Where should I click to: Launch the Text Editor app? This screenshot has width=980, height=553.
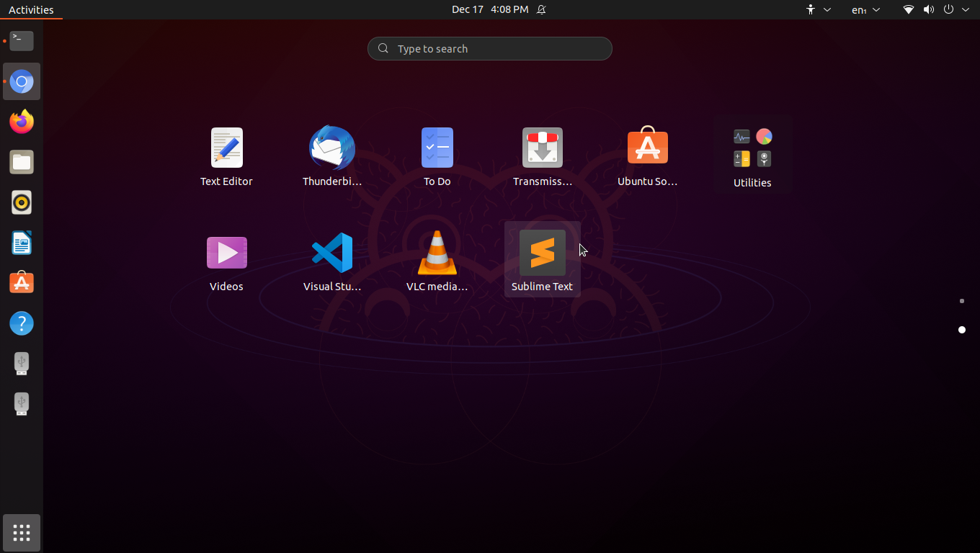[226, 148]
